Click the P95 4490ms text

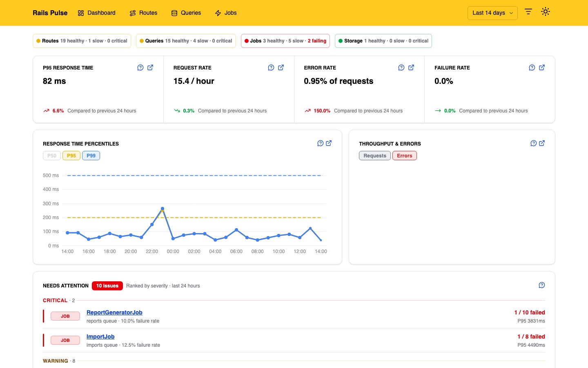531,345
